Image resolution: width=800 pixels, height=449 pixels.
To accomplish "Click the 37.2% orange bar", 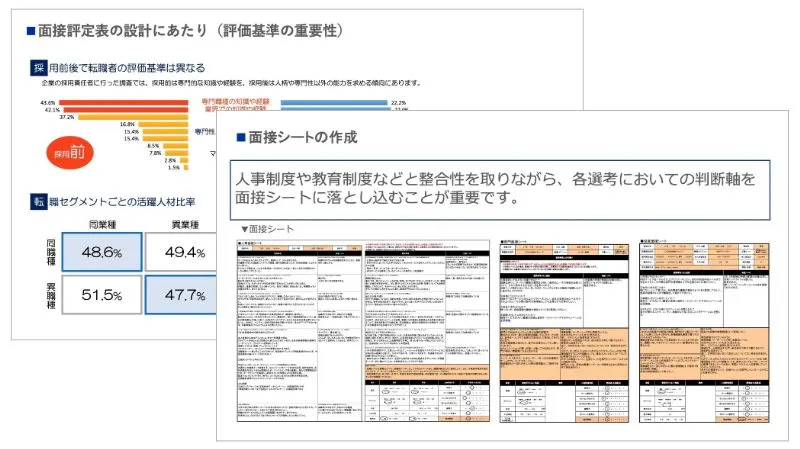I will point(133,117).
